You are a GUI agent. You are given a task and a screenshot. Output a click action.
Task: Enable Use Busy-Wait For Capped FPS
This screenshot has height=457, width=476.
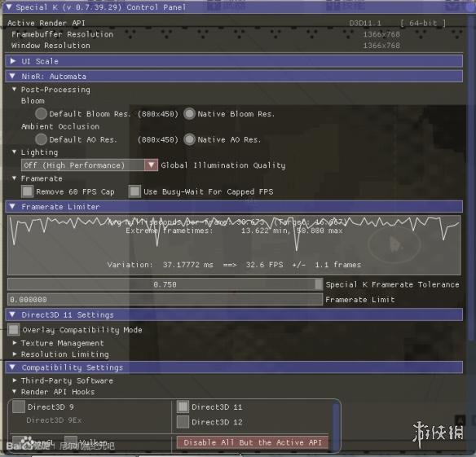point(134,191)
